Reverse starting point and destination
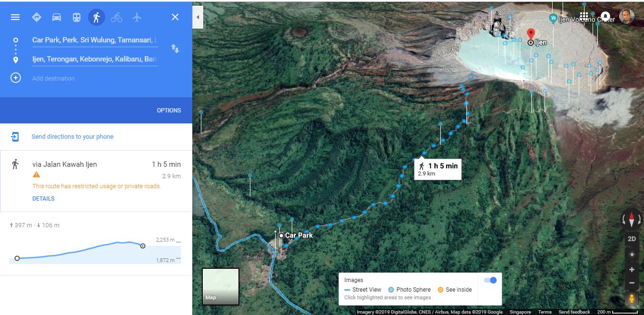 (175, 49)
